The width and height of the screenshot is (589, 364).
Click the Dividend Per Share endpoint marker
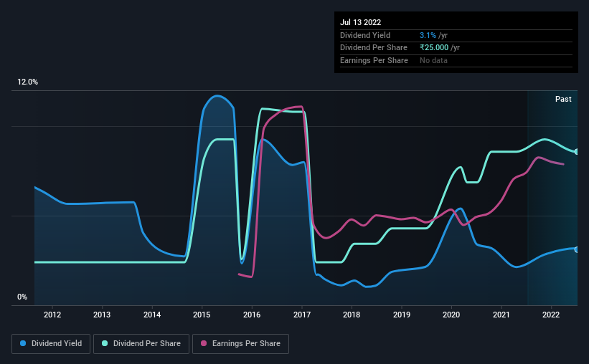[x=576, y=152]
